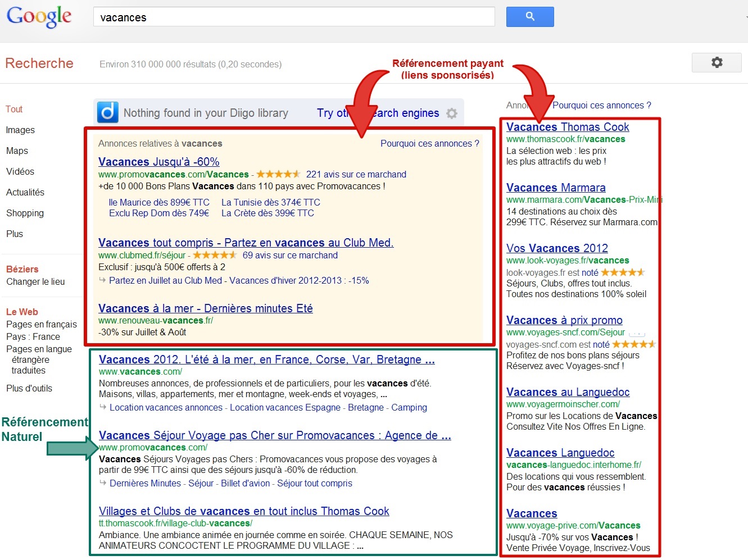The width and height of the screenshot is (748, 560).
Task: Open Vacances Thomas Cook sidebar ad
Action: coord(568,127)
